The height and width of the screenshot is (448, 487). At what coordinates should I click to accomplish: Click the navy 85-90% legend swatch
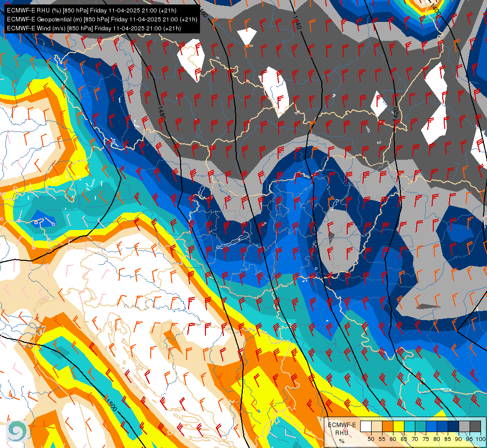[454, 426]
